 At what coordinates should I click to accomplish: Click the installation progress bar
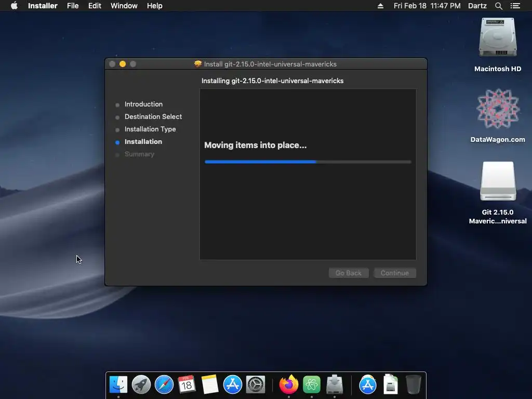coord(308,162)
